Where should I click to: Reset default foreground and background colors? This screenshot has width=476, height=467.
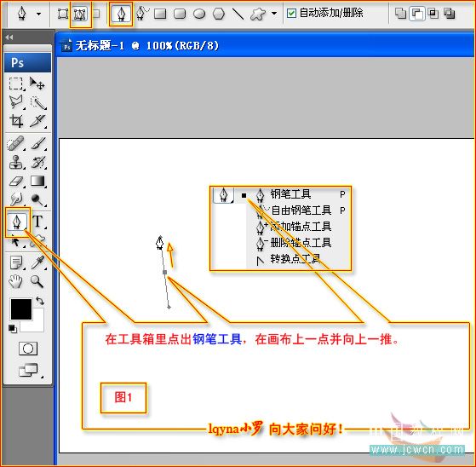(13, 328)
